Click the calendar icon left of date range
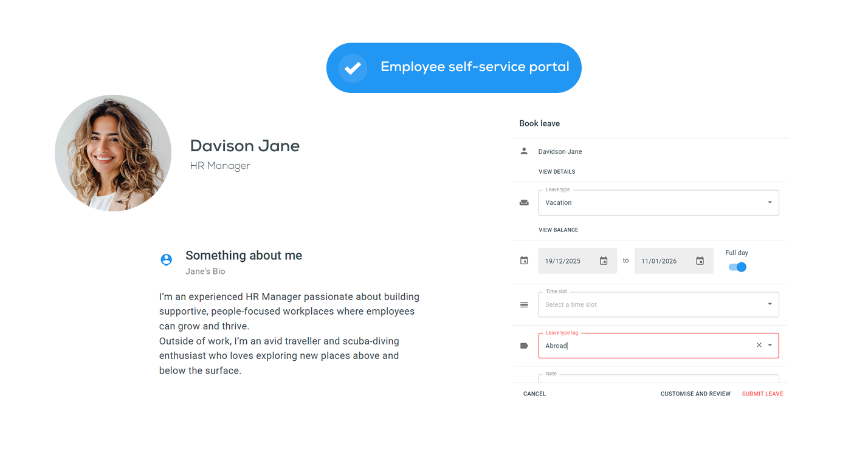 tap(524, 261)
